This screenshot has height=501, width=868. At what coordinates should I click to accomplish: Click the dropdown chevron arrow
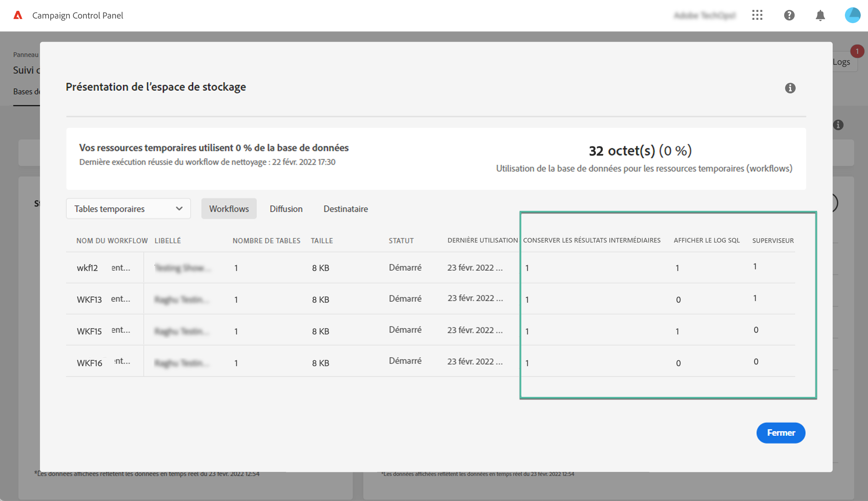click(x=179, y=209)
